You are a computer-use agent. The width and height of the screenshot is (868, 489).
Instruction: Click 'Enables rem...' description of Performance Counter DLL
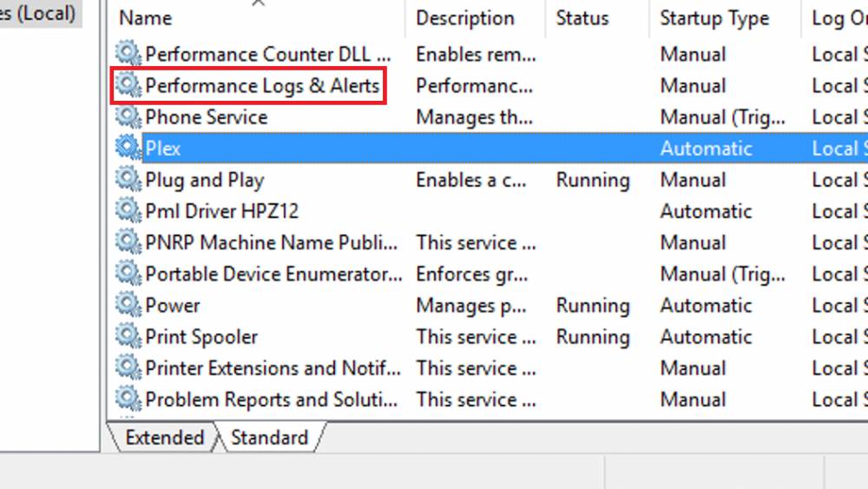coord(476,54)
